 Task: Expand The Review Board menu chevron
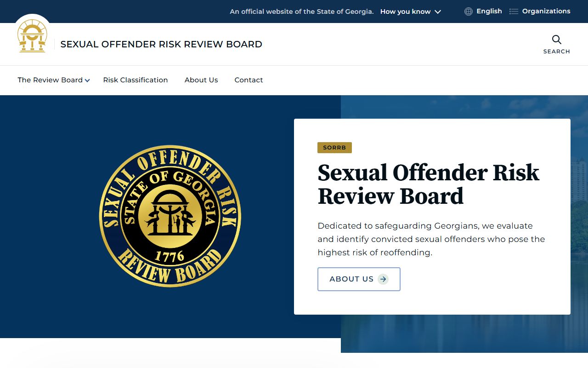coord(87,80)
